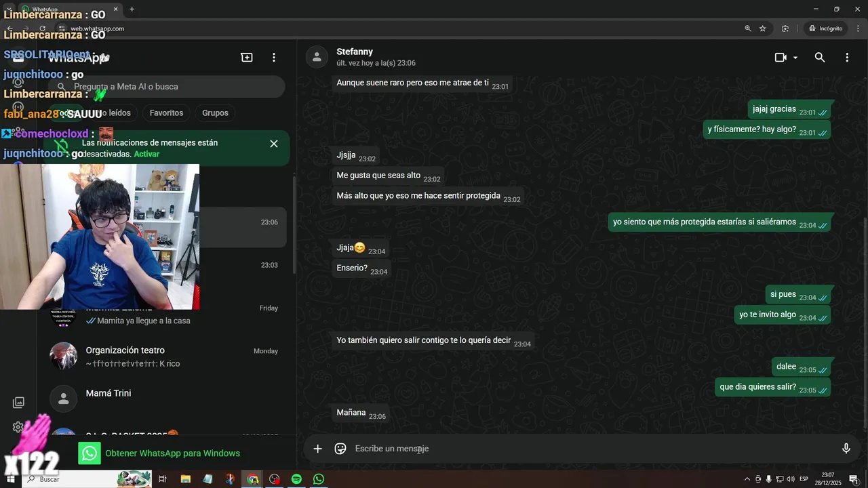Screen dimensions: 868x488
Task: Open Task View on the taskbar
Action: click(163, 479)
